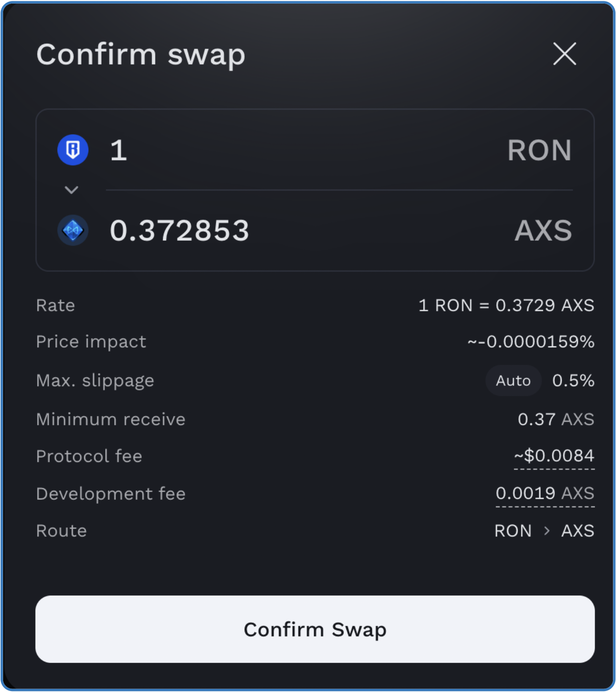Close the Confirm swap dialog
This screenshot has height=692, width=616.
pyautogui.click(x=565, y=54)
